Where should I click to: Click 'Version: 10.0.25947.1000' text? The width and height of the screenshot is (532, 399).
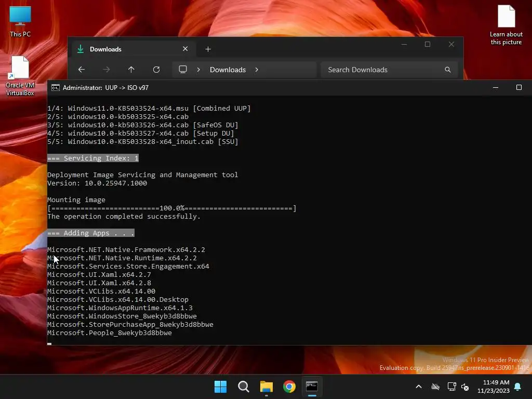tap(97, 183)
